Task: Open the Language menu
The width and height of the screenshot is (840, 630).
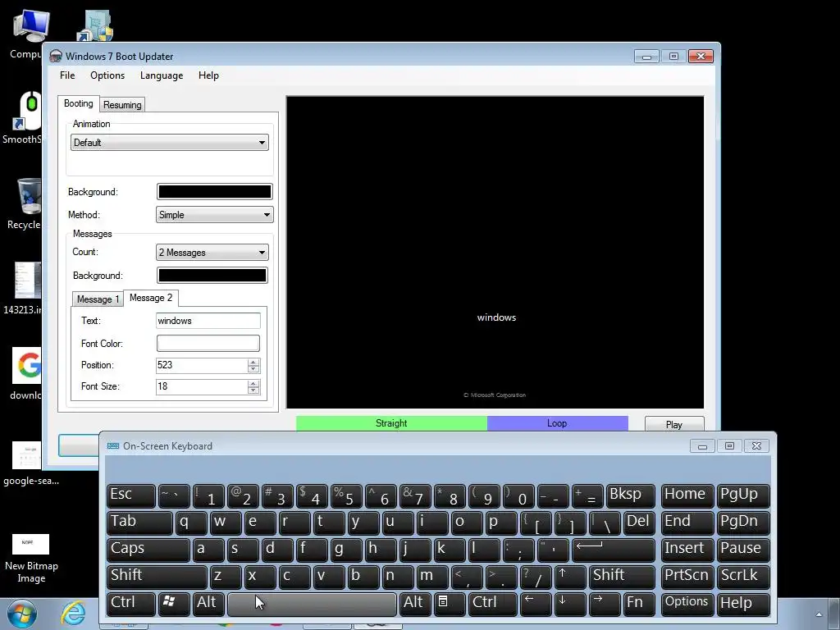Action: point(162,75)
